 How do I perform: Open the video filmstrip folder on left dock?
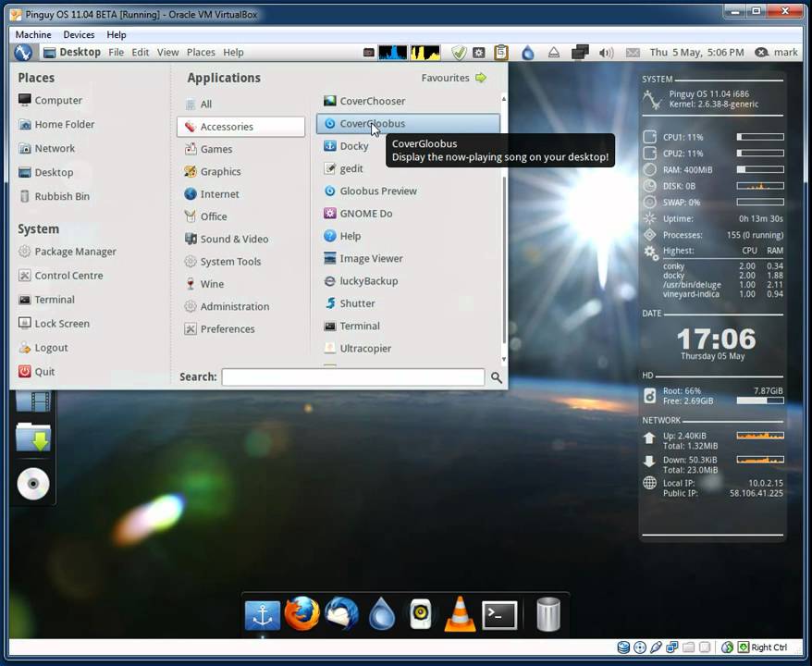pyautogui.click(x=33, y=401)
